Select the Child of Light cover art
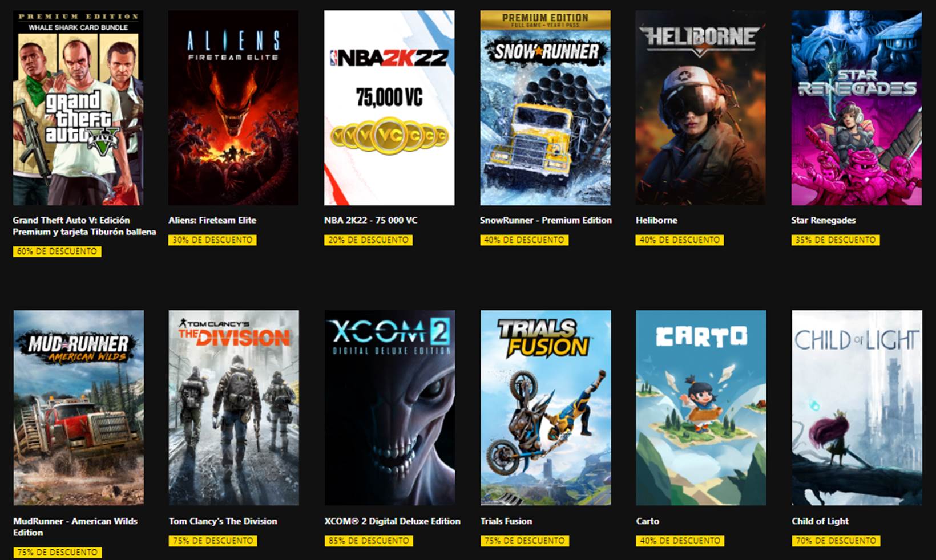Image resolution: width=936 pixels, height=560 pixels. click(857, 408)
